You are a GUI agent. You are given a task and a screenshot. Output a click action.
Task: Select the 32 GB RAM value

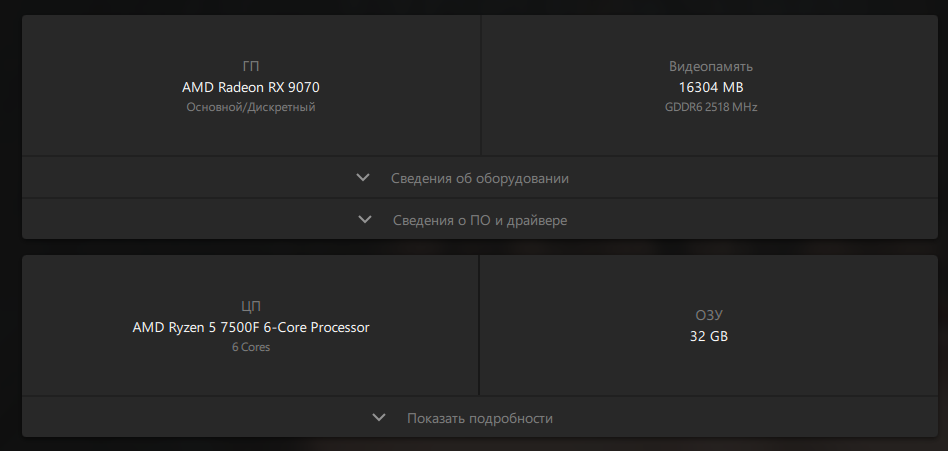pyautogui.click(x=709, y=336)
